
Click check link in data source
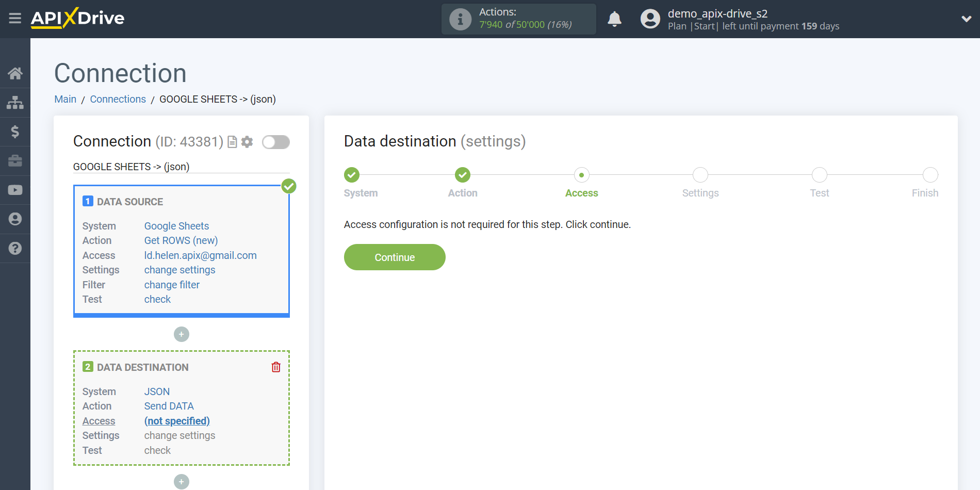[157, 299]
